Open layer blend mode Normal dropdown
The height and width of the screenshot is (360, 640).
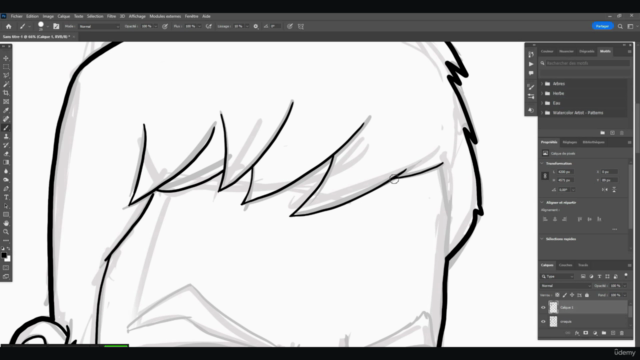click(x=566, y=286)
